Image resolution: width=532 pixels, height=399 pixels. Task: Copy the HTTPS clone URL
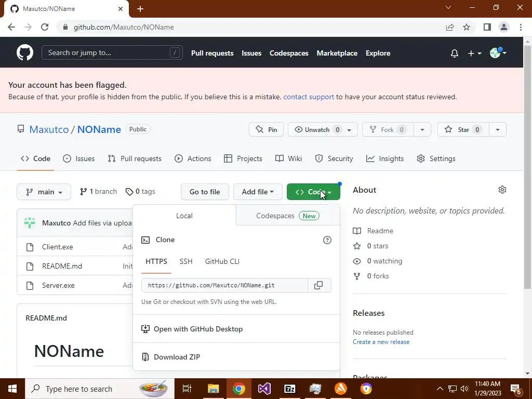click(318, 285)
